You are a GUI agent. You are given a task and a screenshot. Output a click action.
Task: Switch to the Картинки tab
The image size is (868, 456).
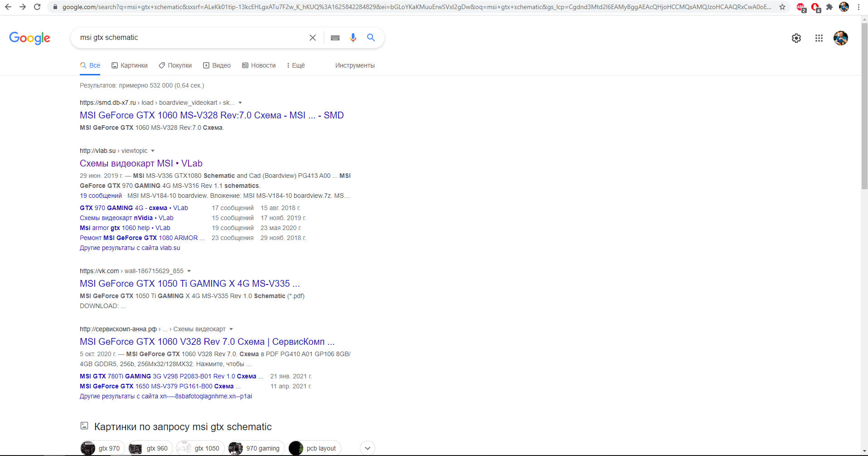[x=130, y=65]
